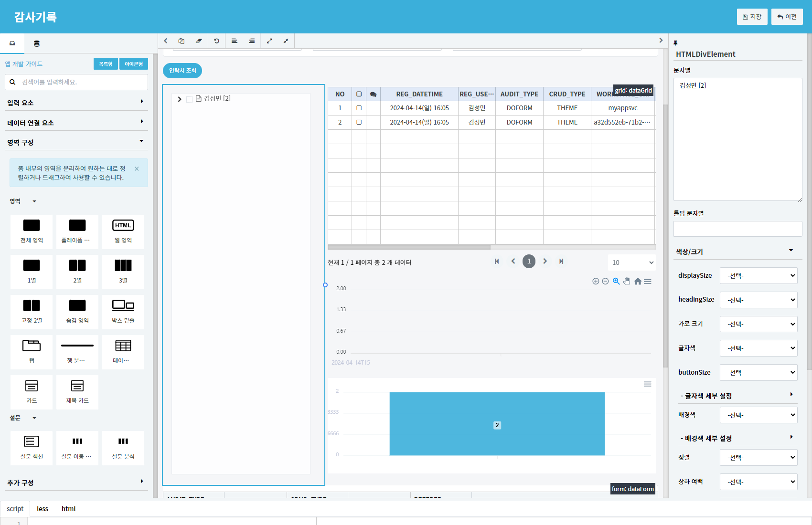Click the chart zoom-out minus icon

pyautogui.click(x=605, y=282)
